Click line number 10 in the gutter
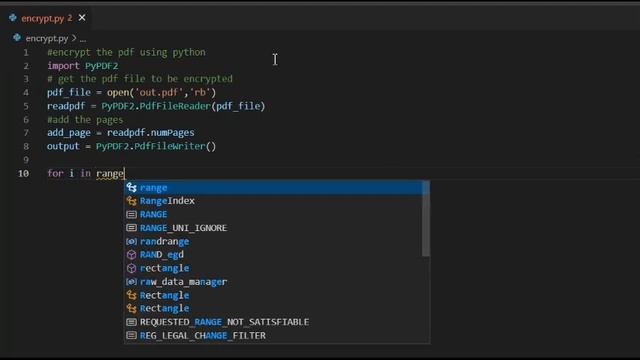640x360 pixels. pos(24,173)
